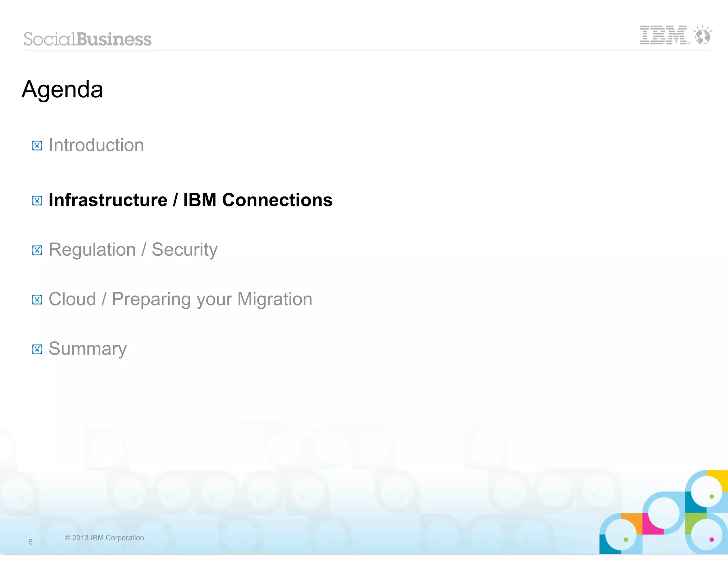Select the 'Regulation / Security' agenda item
The width and height of the screenshot is (728, 562).
[x=133, y=250]
